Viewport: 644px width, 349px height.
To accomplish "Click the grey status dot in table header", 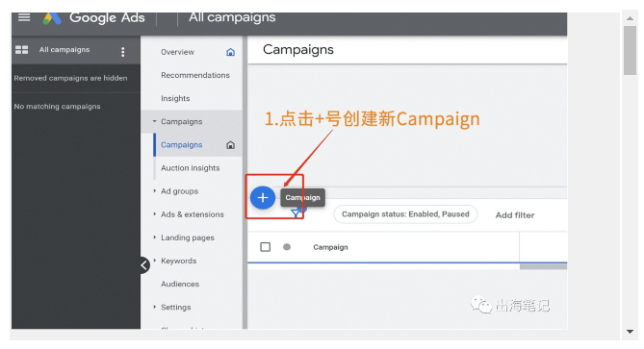I will [x=287, y=247].
